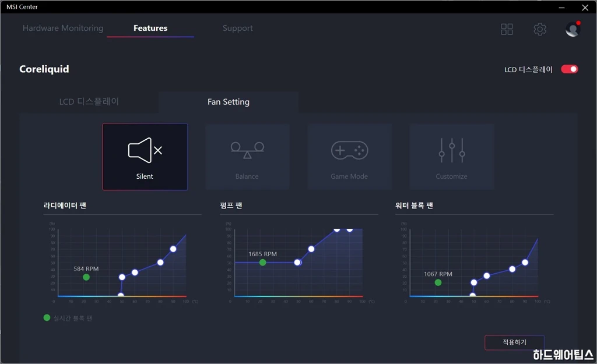
Task: Select pump fan curve point at 50°C
Action: click(x=297, y=263)
